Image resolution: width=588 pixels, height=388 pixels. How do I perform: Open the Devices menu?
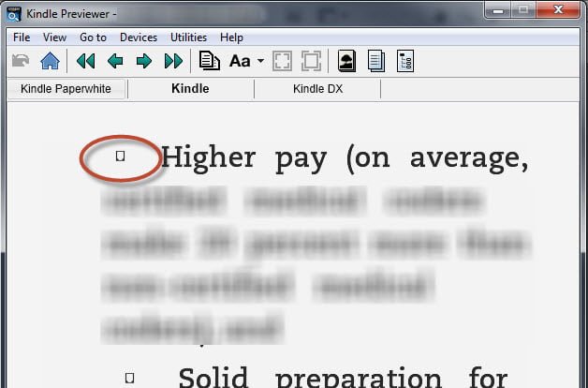click(x=139, y=37)
